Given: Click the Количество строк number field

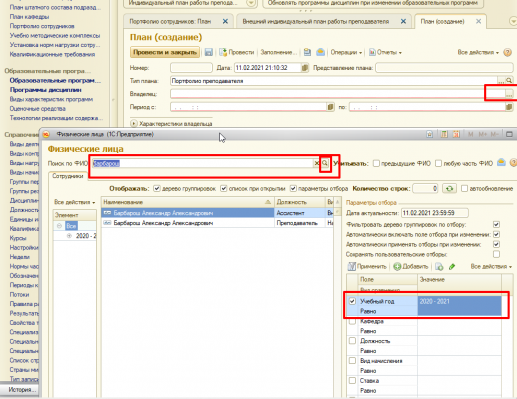Looking at the screenshot, I should 425,189.
